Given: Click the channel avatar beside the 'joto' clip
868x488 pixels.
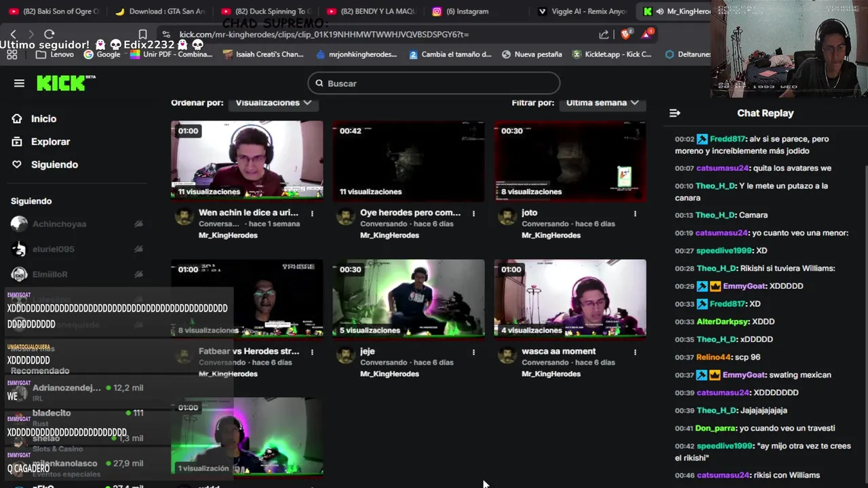Looking at the screenshot, I should point(507,217).
